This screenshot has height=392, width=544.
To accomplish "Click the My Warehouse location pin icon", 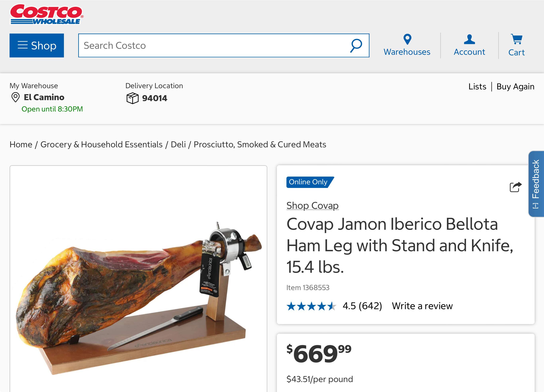I will pos(16,97).
